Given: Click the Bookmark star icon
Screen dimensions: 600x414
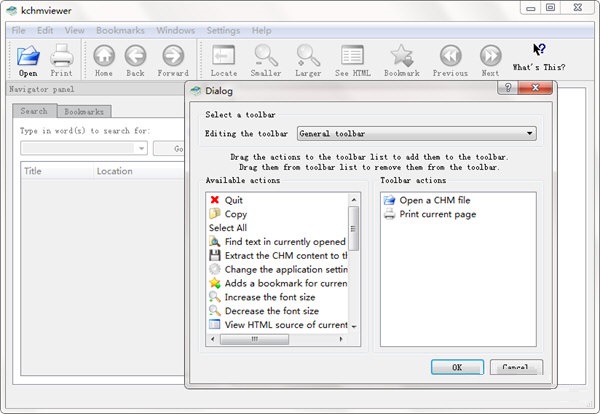Looking at the screenshot, I should click(401, 57).
